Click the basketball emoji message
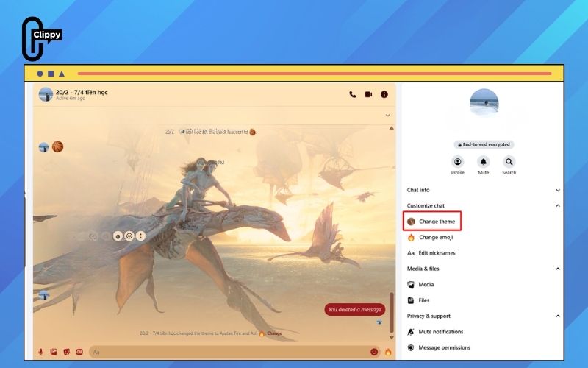Screen dimensions: 588x368 pos(58,146)
